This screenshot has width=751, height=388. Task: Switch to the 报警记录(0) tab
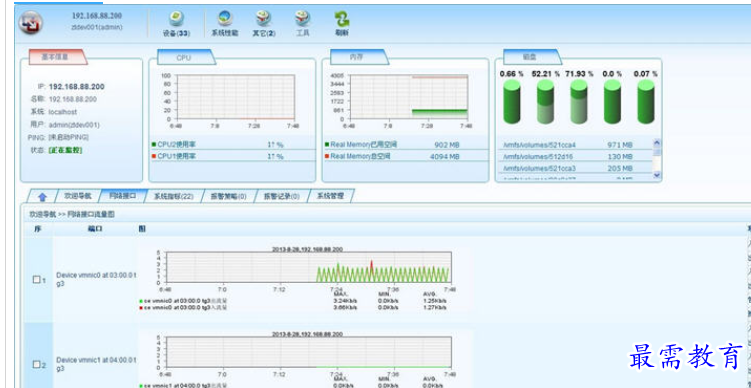tap(282, 196)
